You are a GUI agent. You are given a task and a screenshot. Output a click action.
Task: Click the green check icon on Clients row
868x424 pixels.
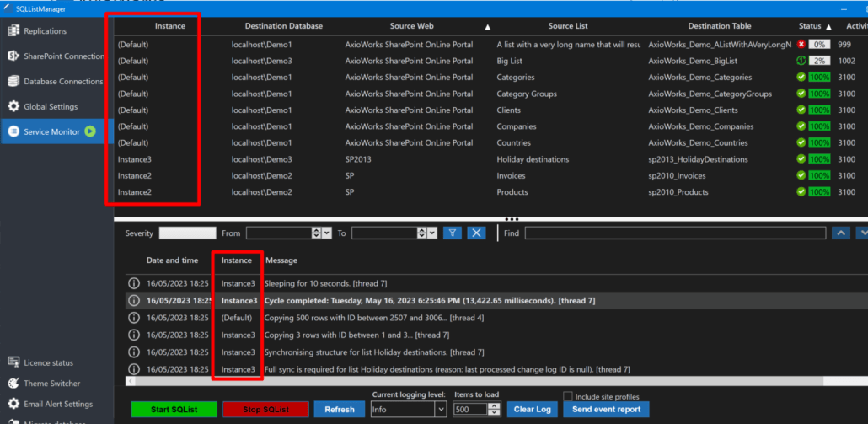(x=801, y=110)
